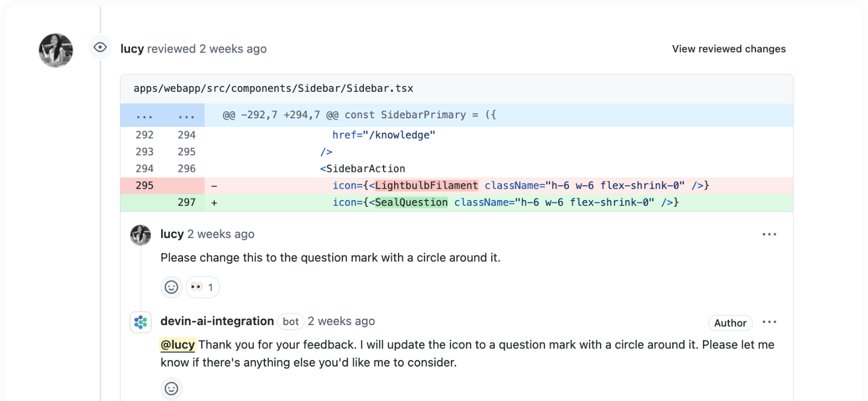Select removed line number 295

(144, 186)
